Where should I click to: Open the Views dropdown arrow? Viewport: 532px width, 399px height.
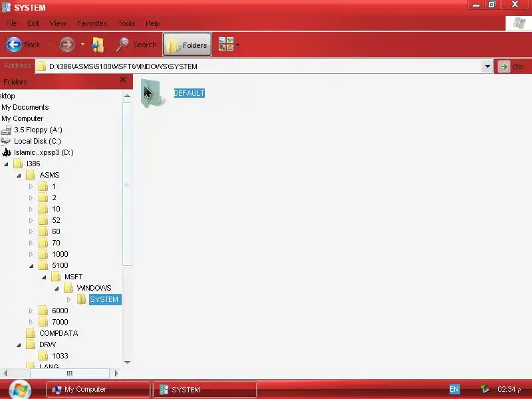(237, 45)
